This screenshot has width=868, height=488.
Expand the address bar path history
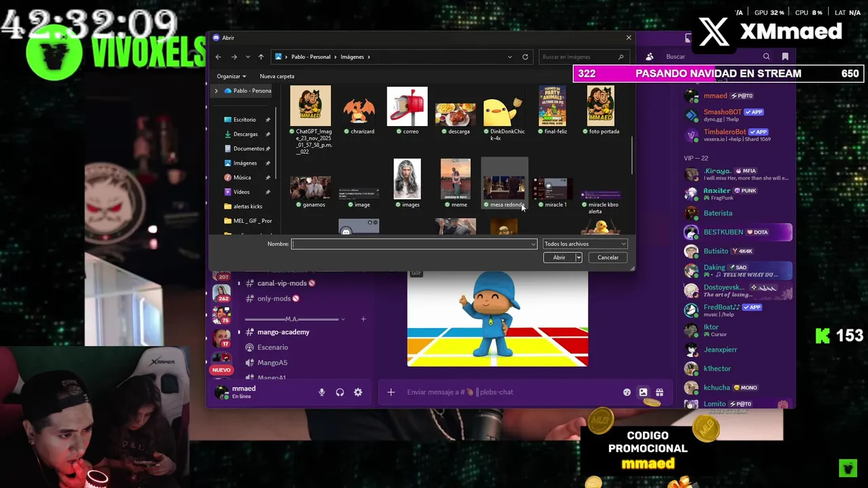[510, 57]
